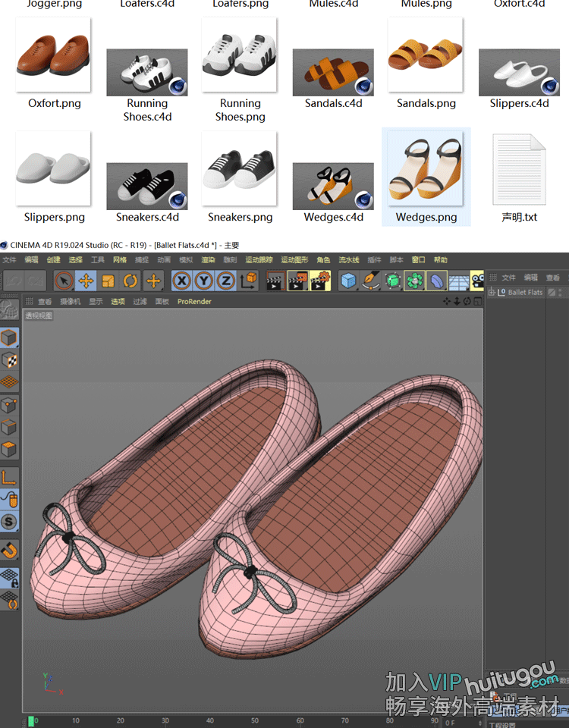
Task: Toggle Y-axis lock
Action: pos(203,281)
